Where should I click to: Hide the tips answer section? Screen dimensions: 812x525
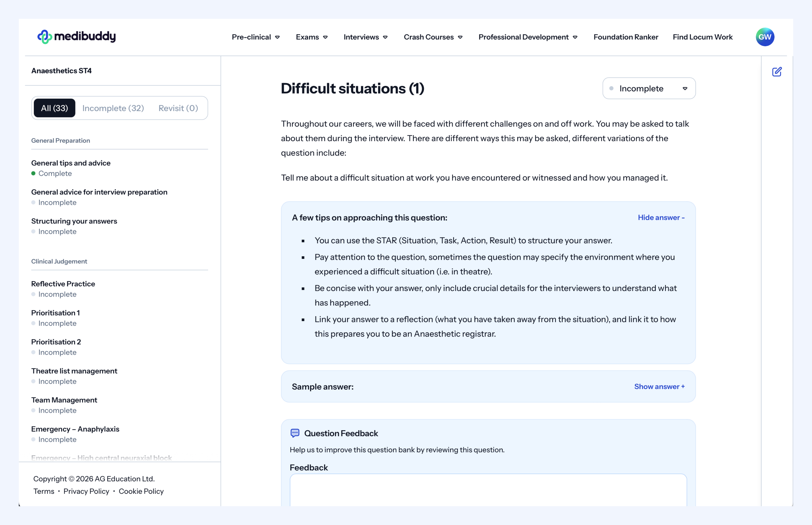point(661,218)
